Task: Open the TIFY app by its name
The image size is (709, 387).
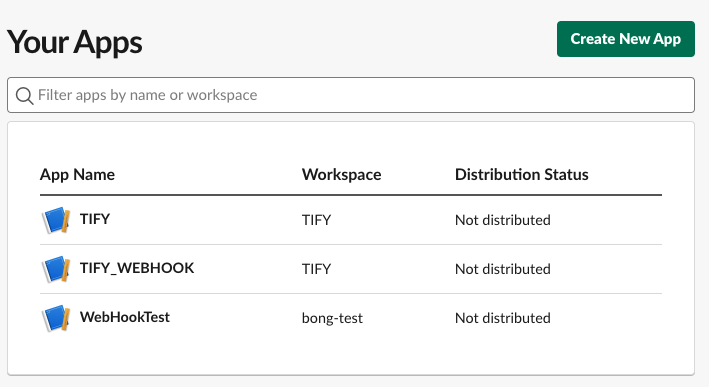Action: [x=95, y=219]
